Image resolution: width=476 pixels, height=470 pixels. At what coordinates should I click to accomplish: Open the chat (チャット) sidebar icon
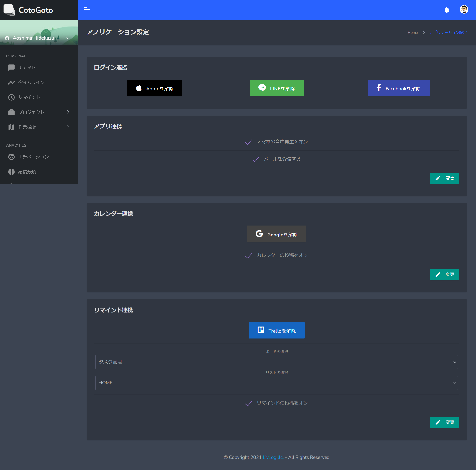click(11, 67)
